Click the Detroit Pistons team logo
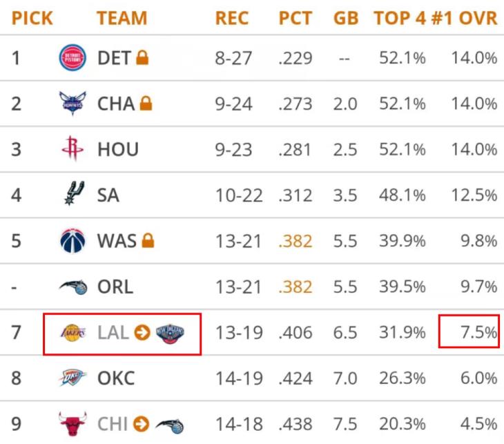The height and width of the screenshot is (444, 504). [72, 58]
